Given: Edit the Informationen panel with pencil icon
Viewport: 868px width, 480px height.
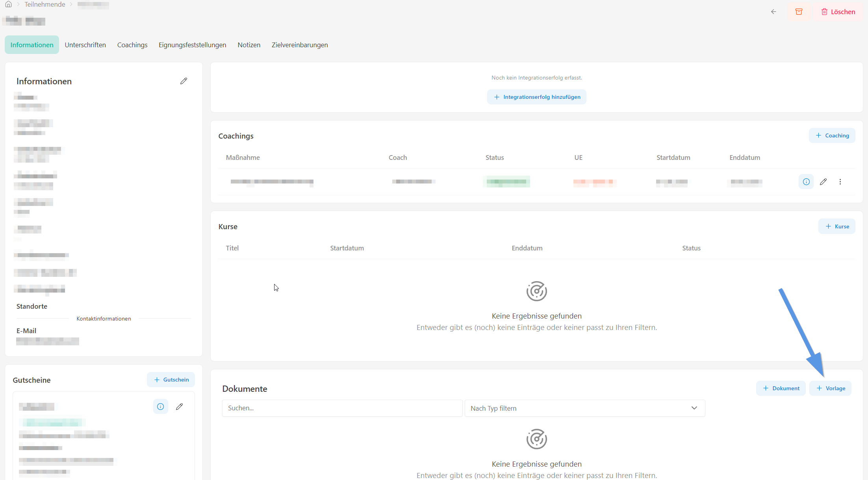Looking at the screenshot, I should click(x=184, y=81).
